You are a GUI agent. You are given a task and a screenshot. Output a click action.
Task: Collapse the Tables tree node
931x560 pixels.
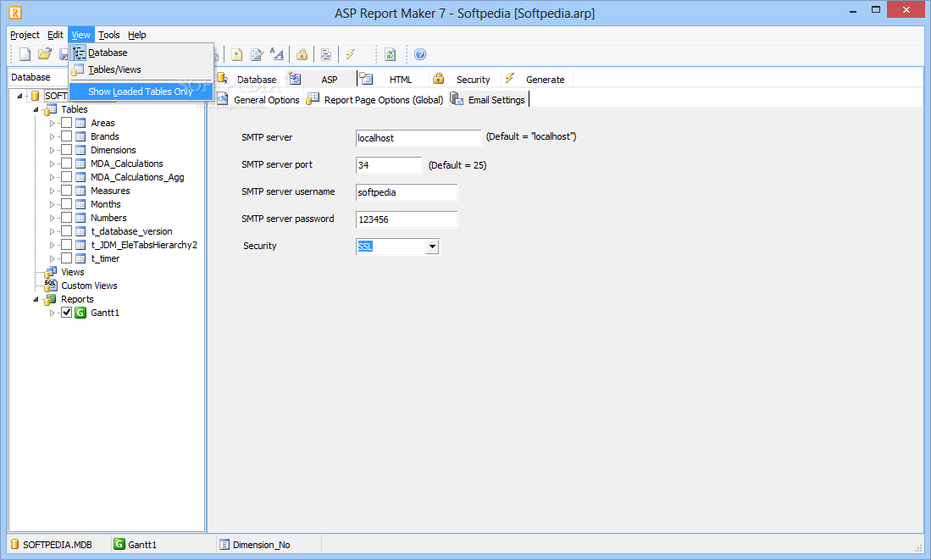pyautogui.click(x=36, y=109)
